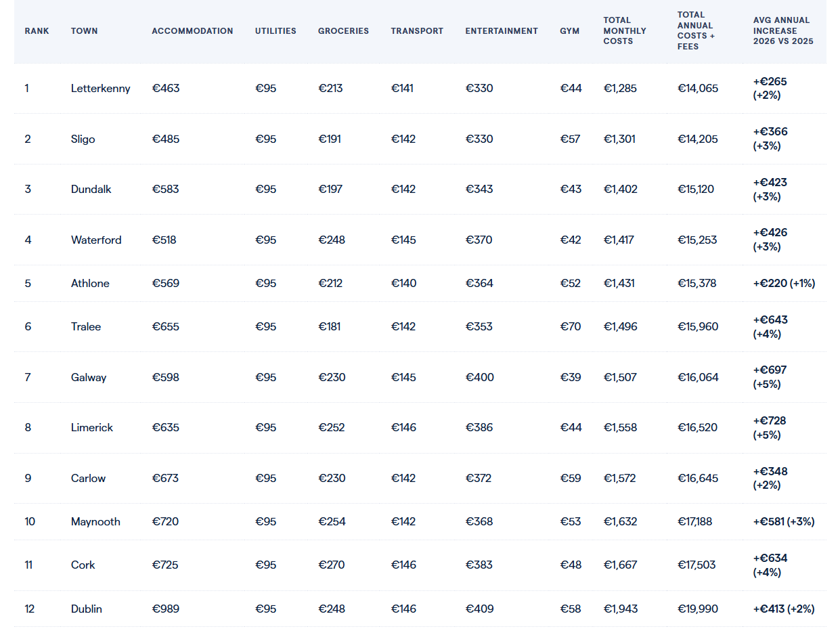Click the Rank column header
840x633 pixels.
37,31
